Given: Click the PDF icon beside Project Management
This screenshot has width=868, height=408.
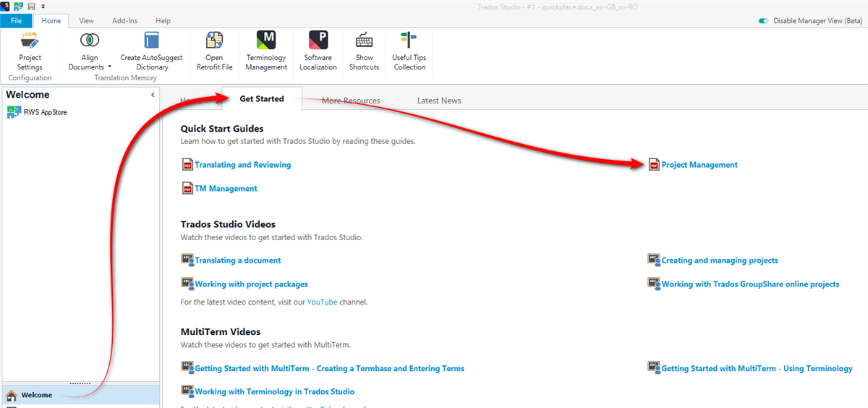Looking at the screenshot, I should (x=655, y=165).
